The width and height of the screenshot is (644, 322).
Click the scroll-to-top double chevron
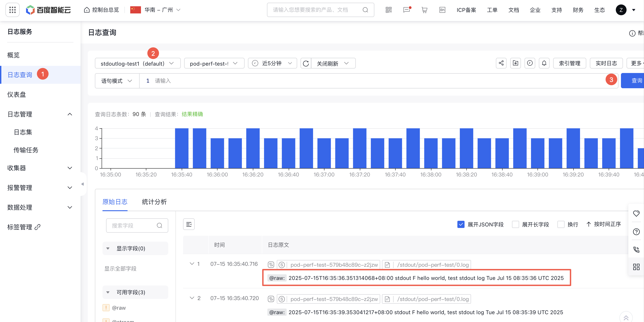[x=626, y=317]
